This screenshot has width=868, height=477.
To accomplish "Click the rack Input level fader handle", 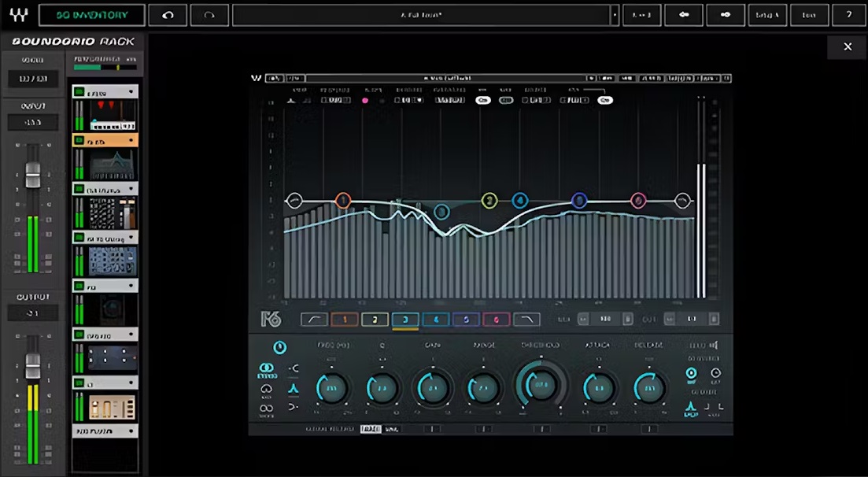I will click(x=33, y=176).
